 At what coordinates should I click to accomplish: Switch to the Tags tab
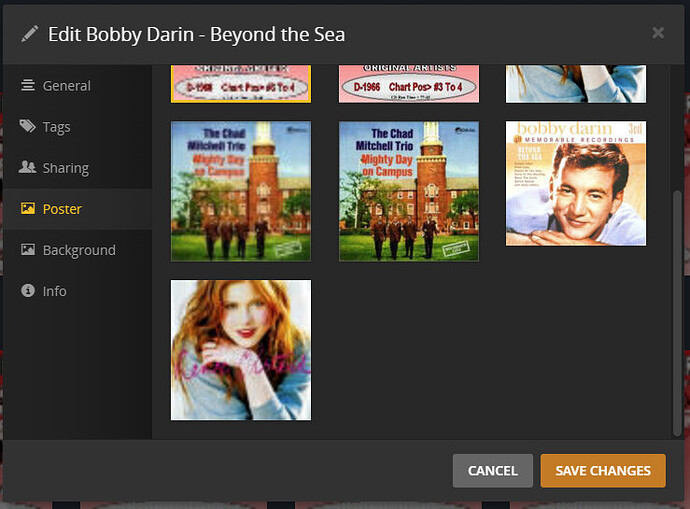(77, 127)
